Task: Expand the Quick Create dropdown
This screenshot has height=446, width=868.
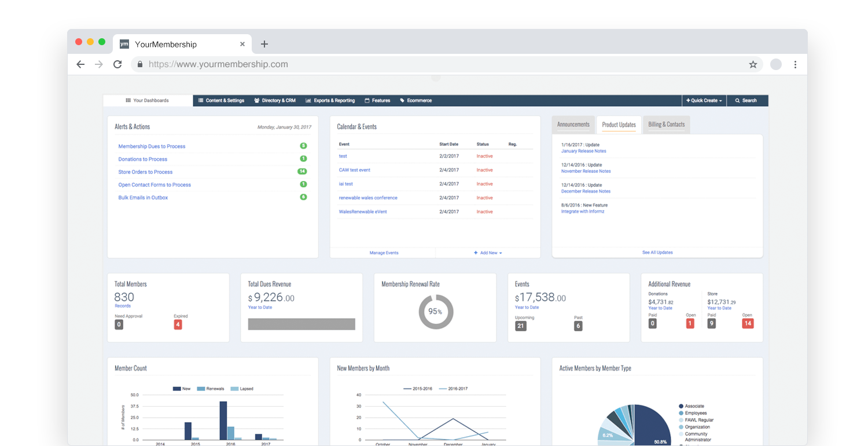Action: pyautogui.click(x=704, y=100)
